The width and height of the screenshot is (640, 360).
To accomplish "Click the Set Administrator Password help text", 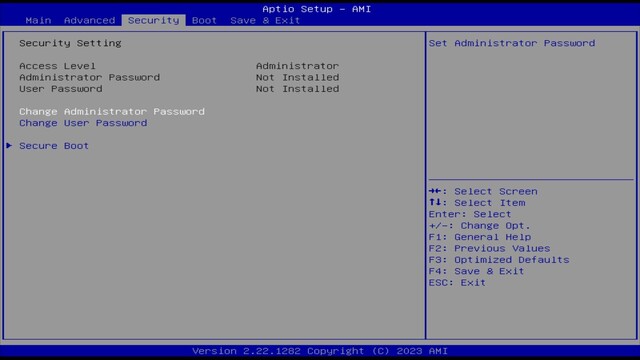I will pyautogui.click(x=512, y=43).
